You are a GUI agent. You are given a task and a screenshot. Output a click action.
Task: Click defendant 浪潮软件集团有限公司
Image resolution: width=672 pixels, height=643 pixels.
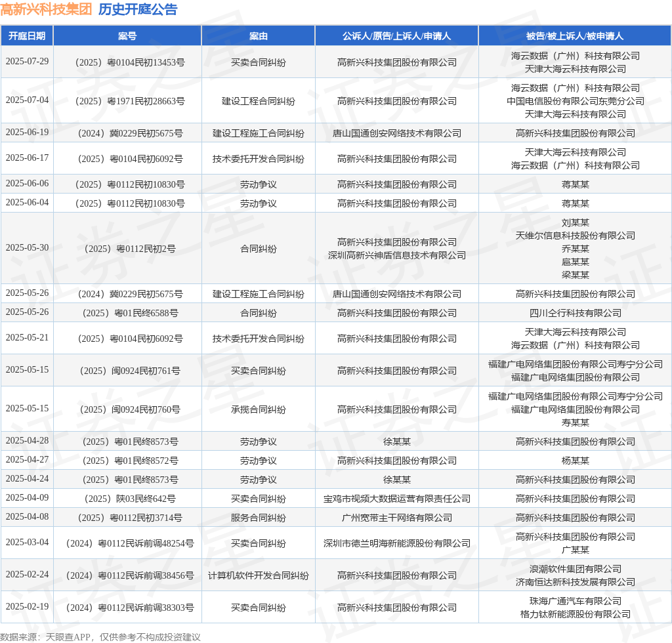tap(575, 570)
